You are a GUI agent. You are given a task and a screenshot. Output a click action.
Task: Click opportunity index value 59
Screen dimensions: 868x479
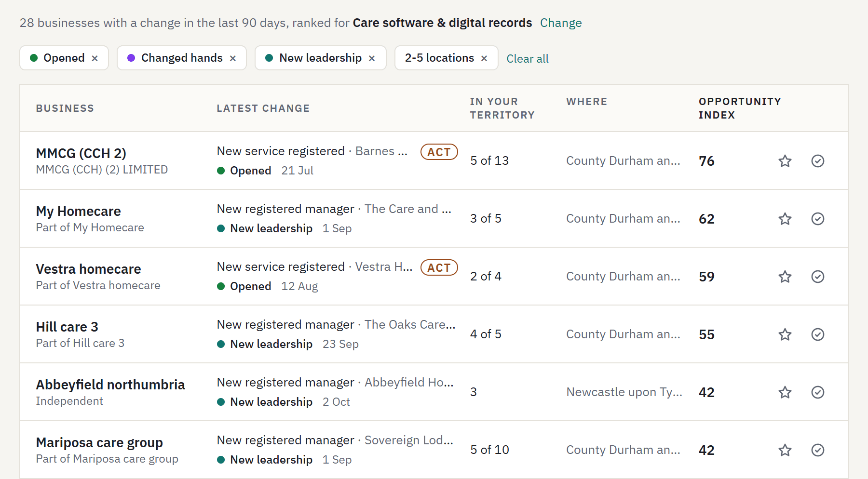point(707,277)
